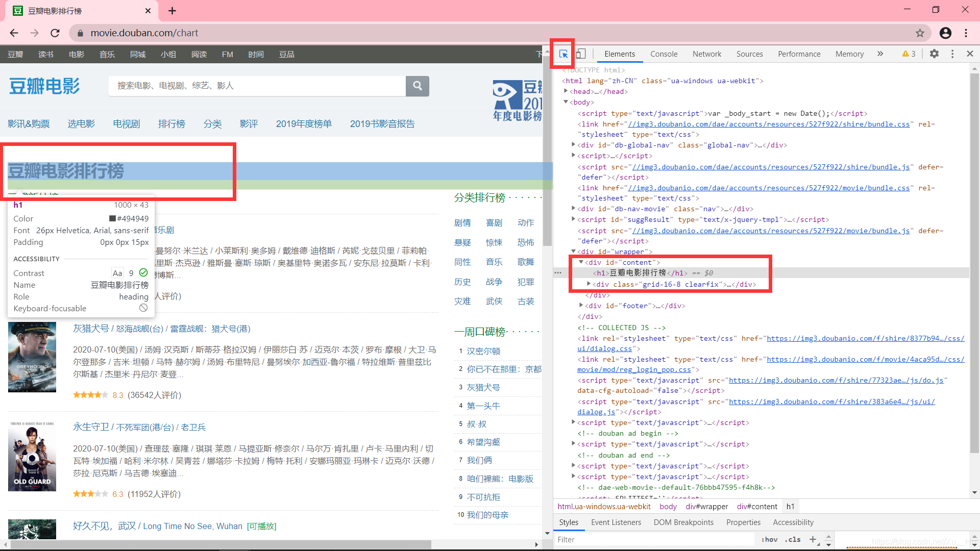The width and height of the screenshot is (980, 551).
Task: Toggle the device toolbar icon in DevTools
Action: click(x=581, y=54)
